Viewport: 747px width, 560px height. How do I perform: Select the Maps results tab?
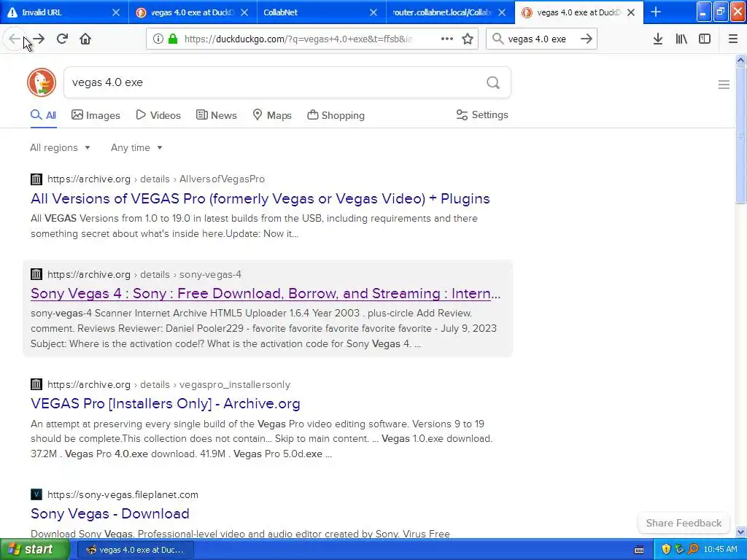pyautogui.click(x=272, y=115)
